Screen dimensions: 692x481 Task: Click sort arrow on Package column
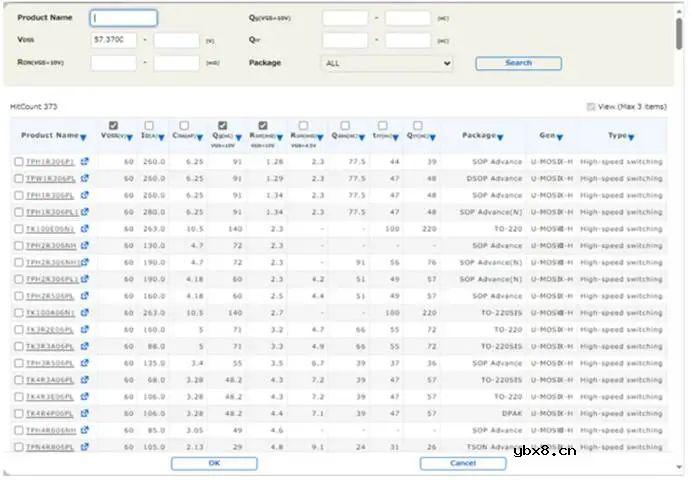[499, 137]
